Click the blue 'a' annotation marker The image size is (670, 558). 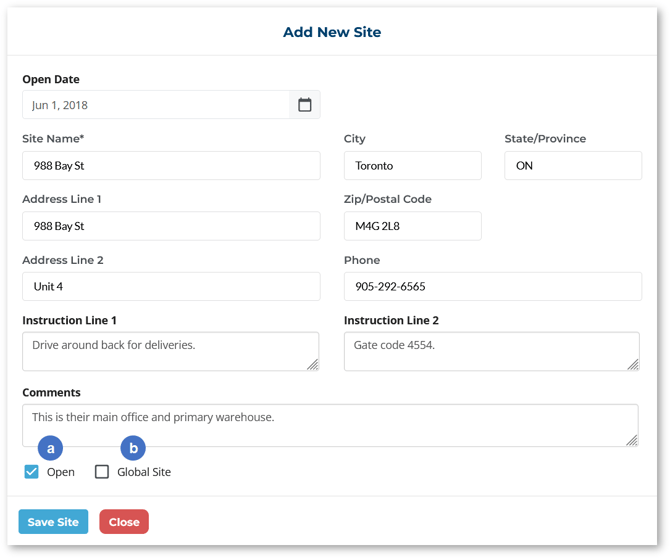(50, 448)
